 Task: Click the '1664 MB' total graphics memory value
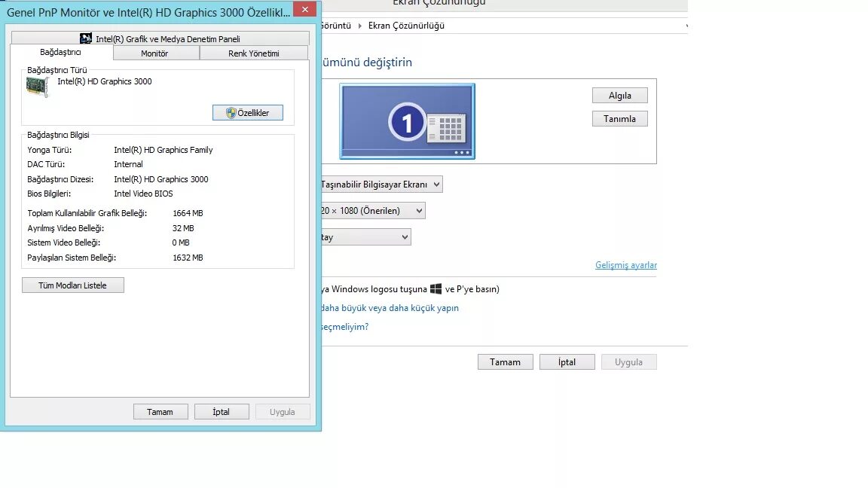click(x=188, y=213)
